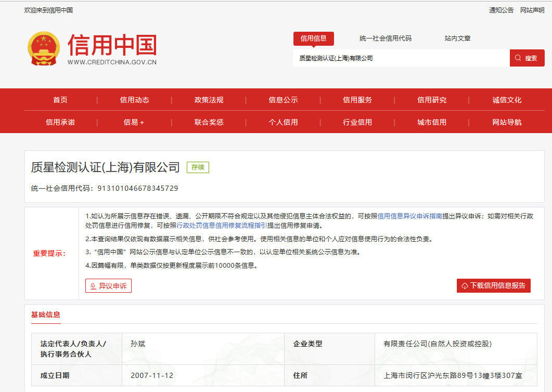Click the company name search input field
Screen dimensions: 552x392
pos(398,58)
